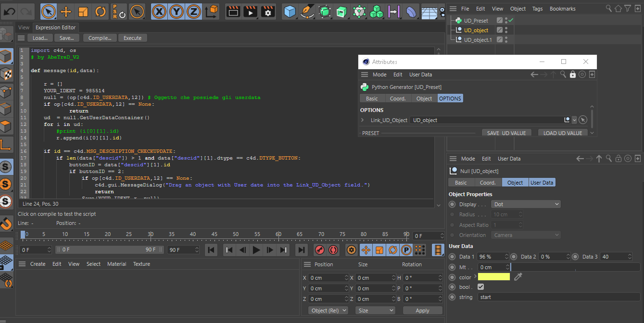Click the Save... button in Expression Editor
Viewport: 644px width, 323px height.
tap(67, 38)
